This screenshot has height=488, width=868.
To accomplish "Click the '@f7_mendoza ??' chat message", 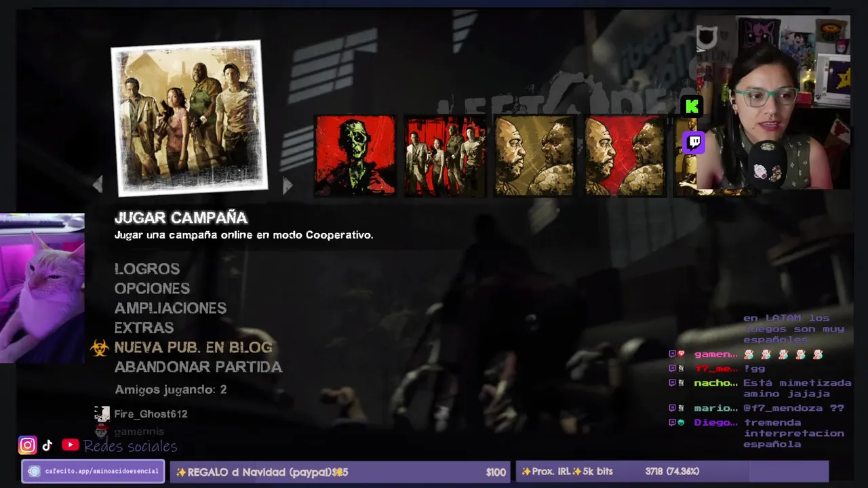I will coord(793,408).
